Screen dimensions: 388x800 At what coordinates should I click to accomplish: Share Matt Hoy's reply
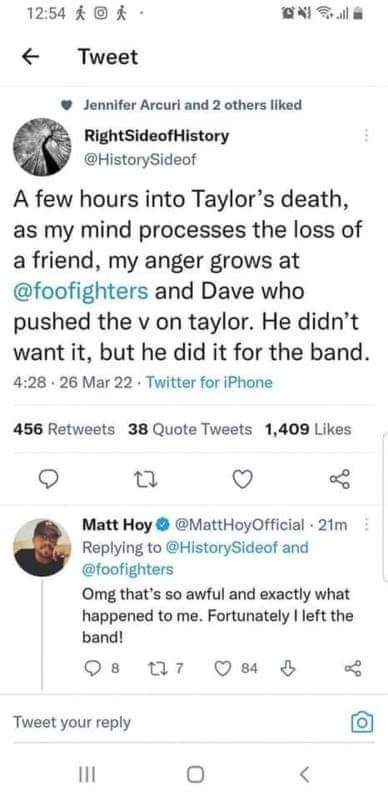pos(352,668)
